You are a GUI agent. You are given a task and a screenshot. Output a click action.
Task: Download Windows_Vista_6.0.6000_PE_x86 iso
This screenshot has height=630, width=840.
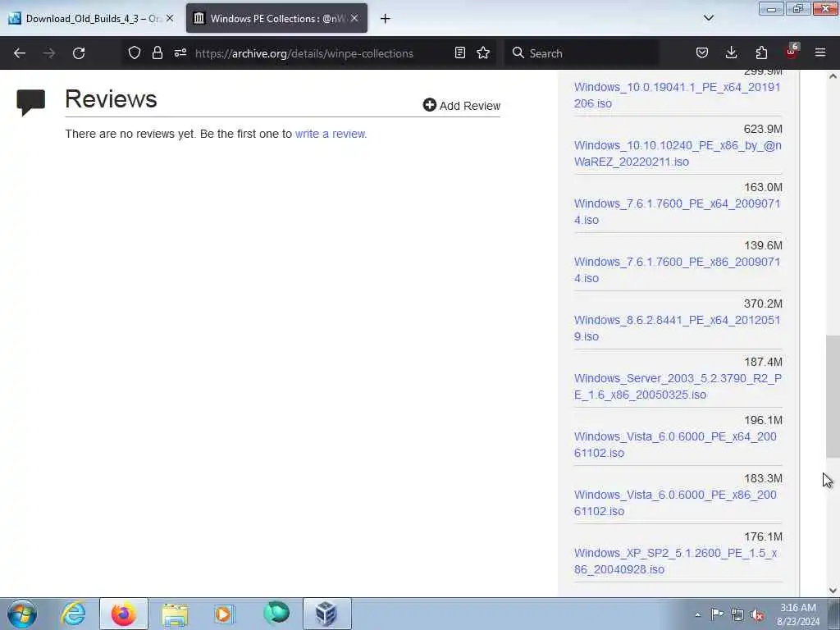pos(675,503)
